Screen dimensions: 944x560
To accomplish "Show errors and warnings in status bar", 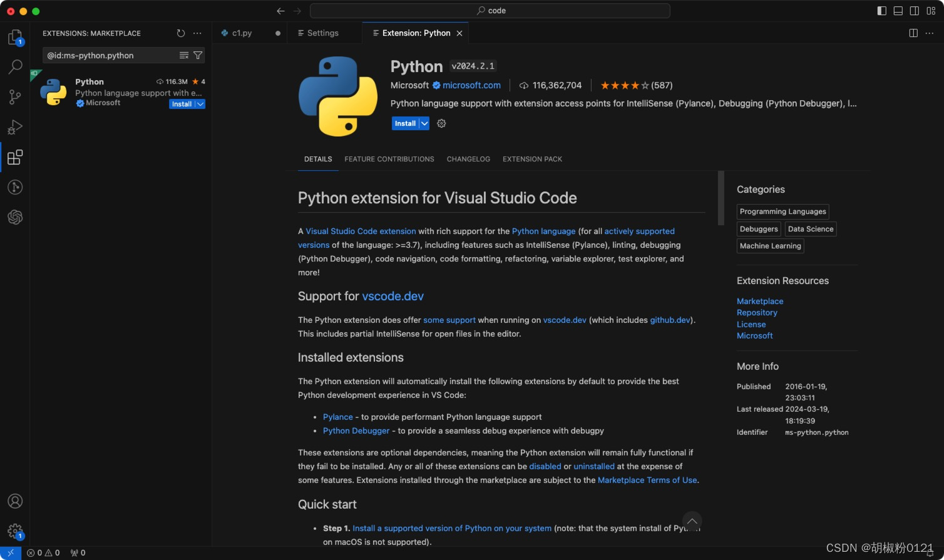I will point(43,553).
